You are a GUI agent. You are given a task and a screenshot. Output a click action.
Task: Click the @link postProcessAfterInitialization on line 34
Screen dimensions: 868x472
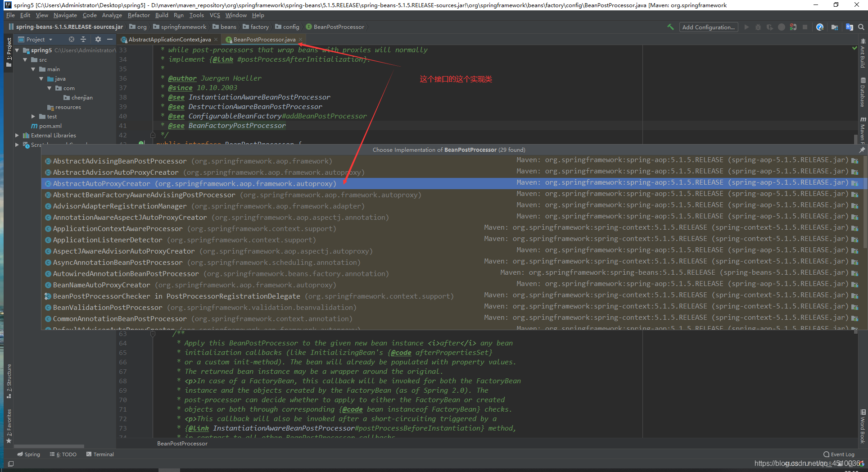289,59
